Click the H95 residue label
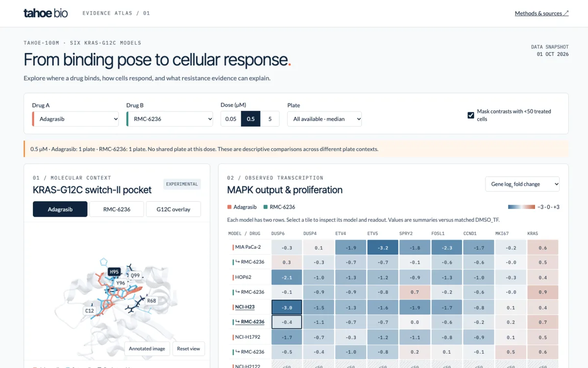 [114, 272]
